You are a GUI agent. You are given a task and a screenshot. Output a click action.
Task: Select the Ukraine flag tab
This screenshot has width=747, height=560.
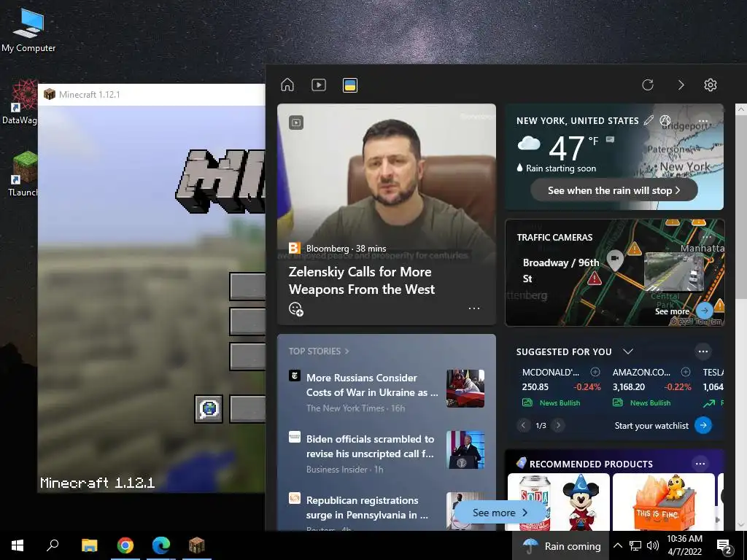[350, 85]
